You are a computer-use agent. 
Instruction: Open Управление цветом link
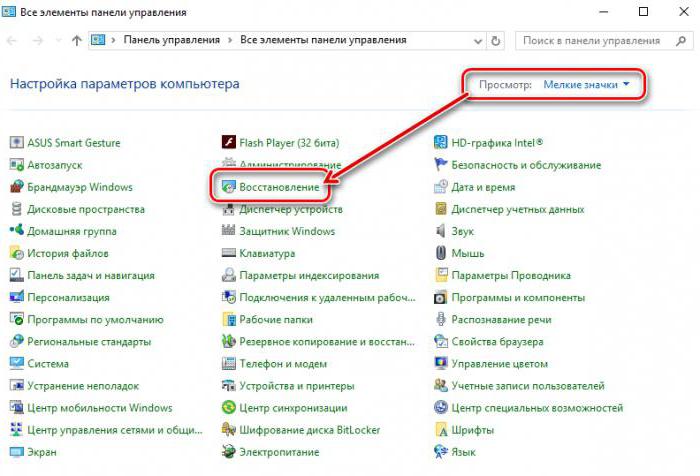tap(499, 363)
